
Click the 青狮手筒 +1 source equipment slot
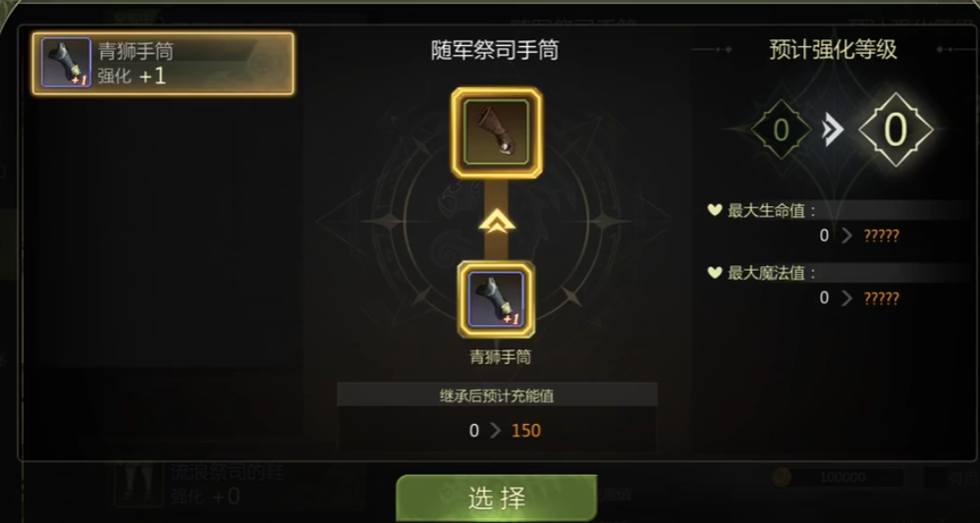coord(496,299)
